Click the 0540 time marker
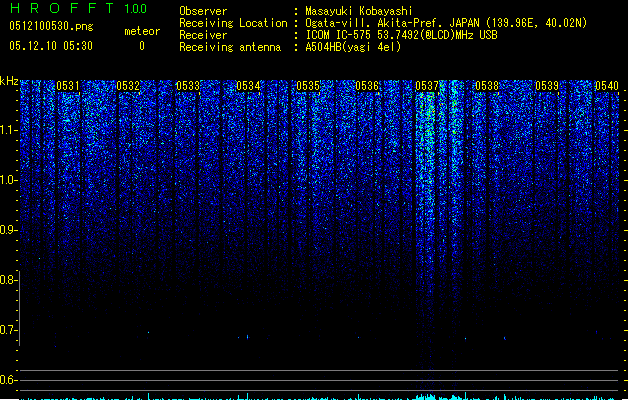The height and width of the screenshot is (400, 629). [x=607, y=86]
